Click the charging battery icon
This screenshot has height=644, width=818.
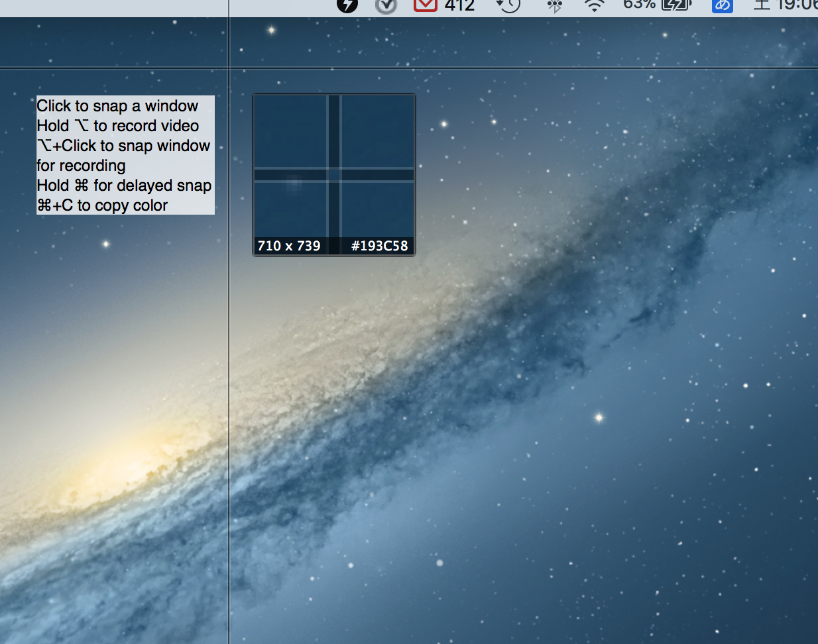676,5
